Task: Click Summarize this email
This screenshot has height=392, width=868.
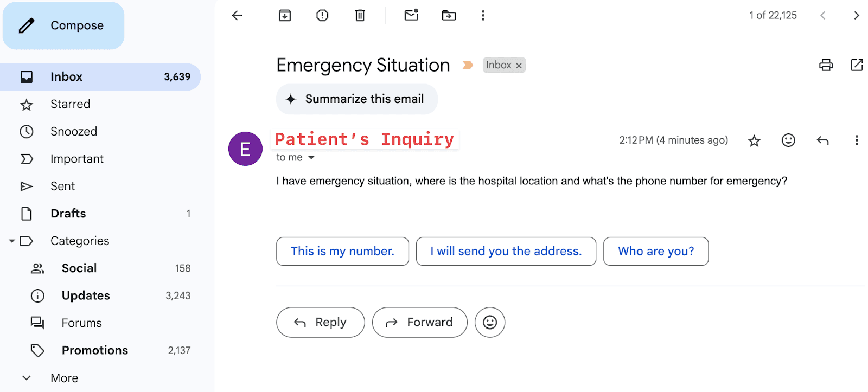Action: coord(357,99)
